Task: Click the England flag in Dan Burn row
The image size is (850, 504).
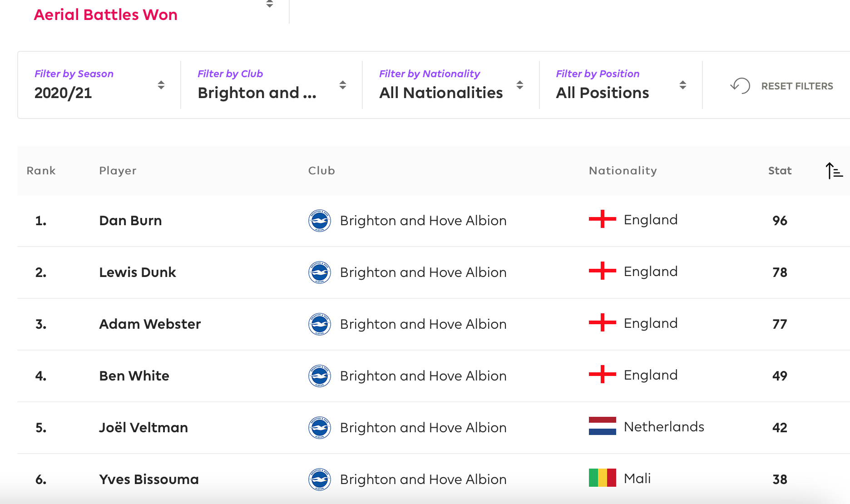Action: coord(603,219)
